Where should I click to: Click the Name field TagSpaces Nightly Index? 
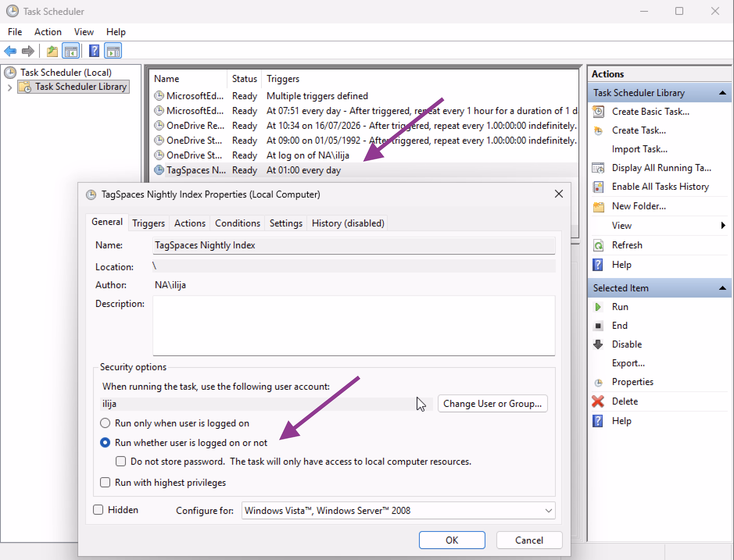tap(354, 246)
